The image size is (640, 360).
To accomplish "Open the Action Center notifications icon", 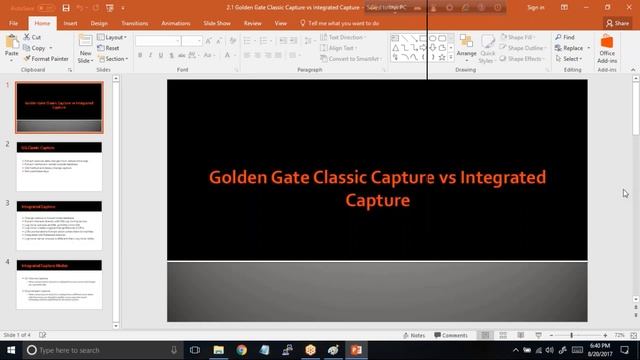I will tap(624, 350).
